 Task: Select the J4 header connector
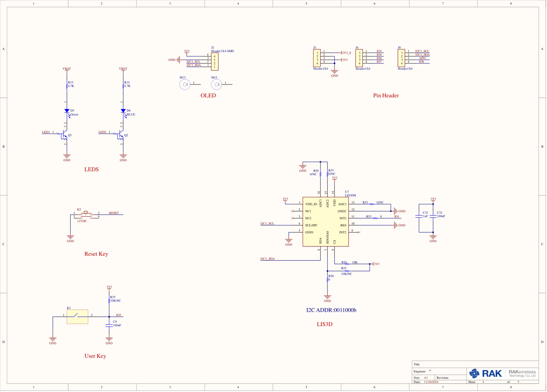pos(359,58)
